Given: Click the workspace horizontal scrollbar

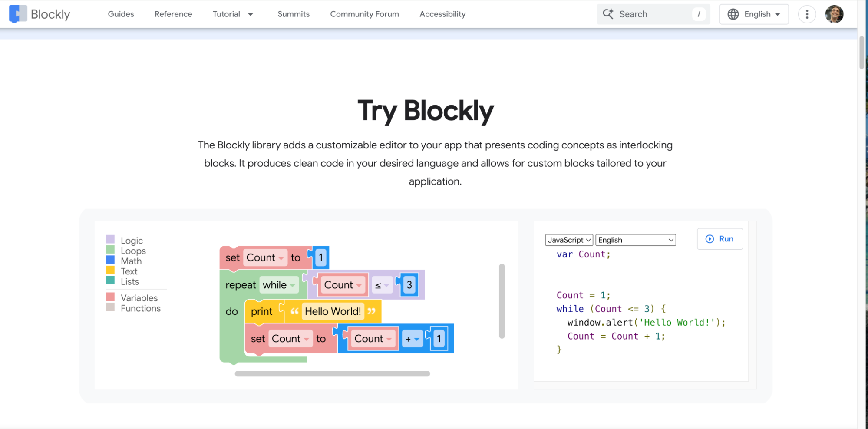Looking at the screenshot, I should (332, 374).
